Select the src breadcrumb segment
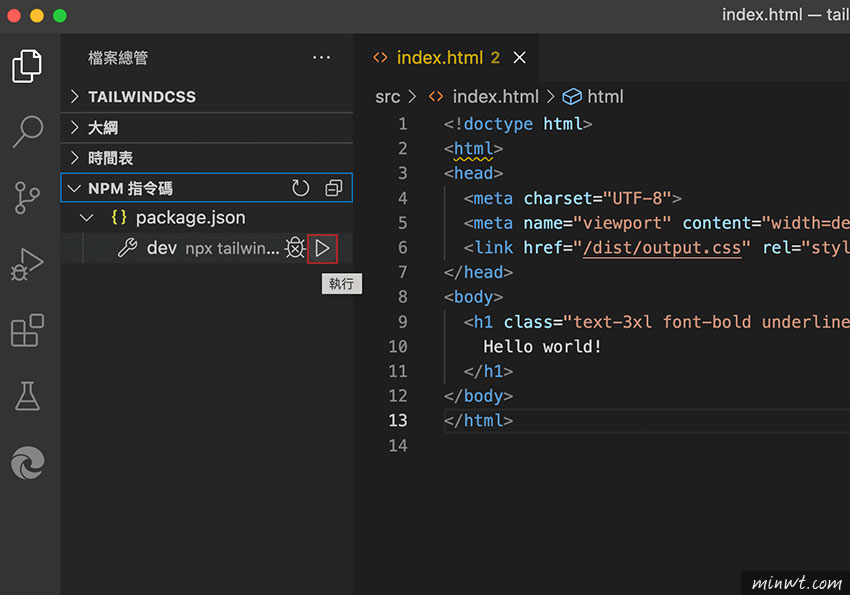Screen dimensions: 850x595 (x=388, y=97)
